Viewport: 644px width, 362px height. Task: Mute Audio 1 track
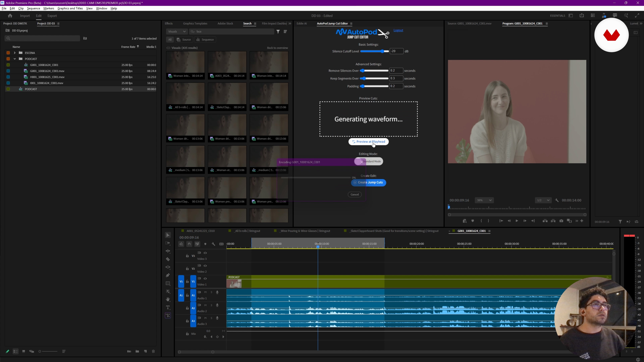coord(205,292)
